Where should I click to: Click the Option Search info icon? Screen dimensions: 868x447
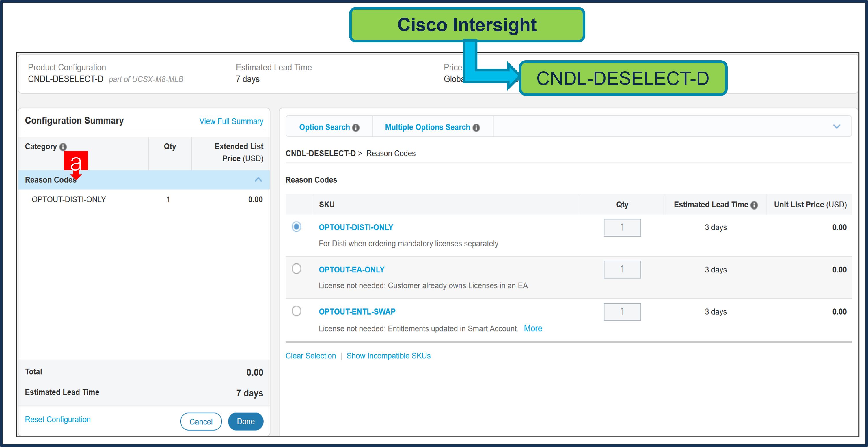pyautogui.click(x=356, y=127)
